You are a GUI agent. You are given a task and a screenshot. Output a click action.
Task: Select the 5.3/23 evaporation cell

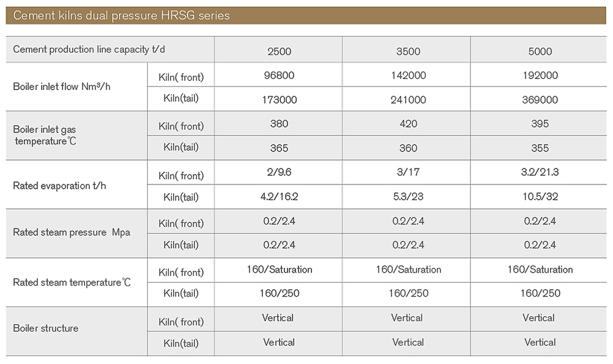pos(408,196)
